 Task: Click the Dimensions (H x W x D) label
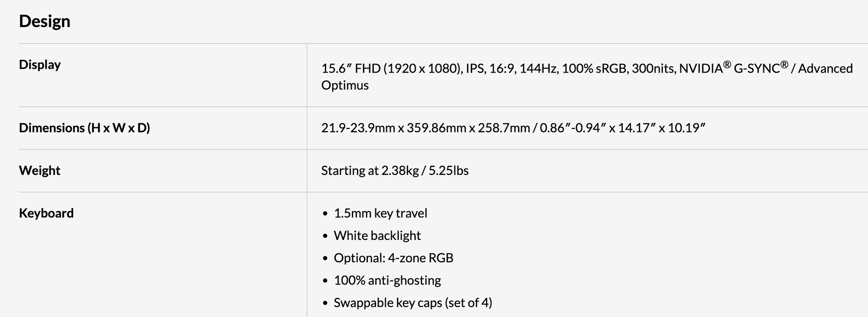point(84,128)
